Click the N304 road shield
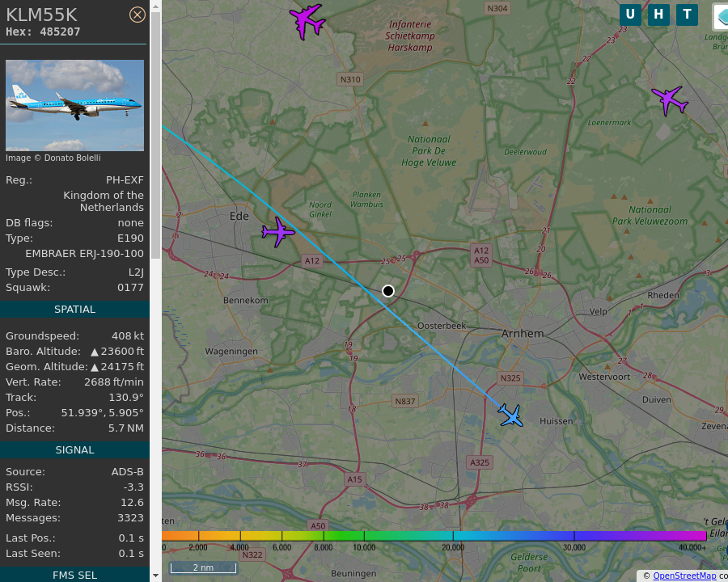 pos(497,8)
